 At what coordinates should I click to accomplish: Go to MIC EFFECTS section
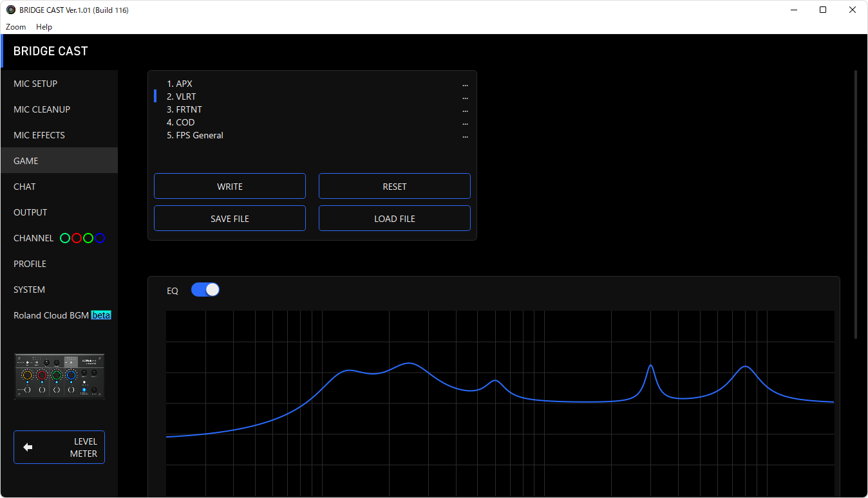point(59,135)
